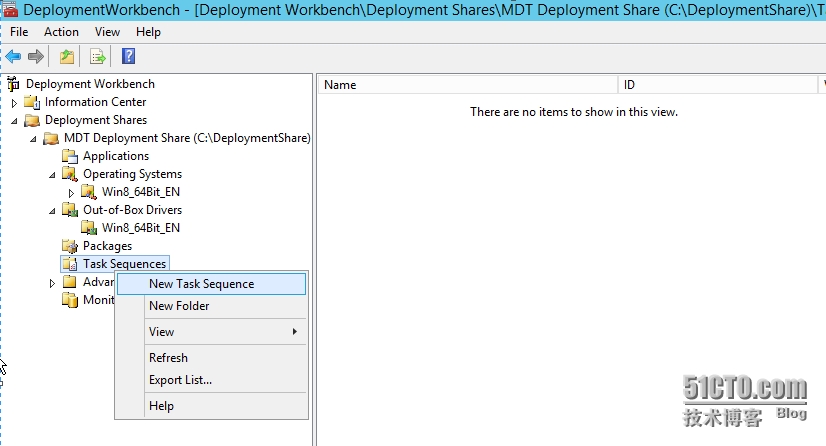The width and height of the screenshot is (826, 446).
Task: Open the View submenu arrow
Action: 294,331
